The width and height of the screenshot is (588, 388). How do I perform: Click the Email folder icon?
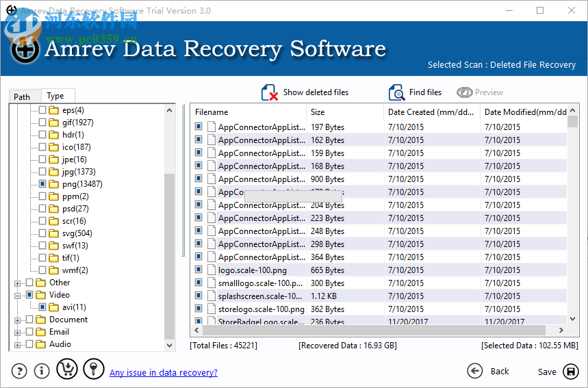pos(41,332)
